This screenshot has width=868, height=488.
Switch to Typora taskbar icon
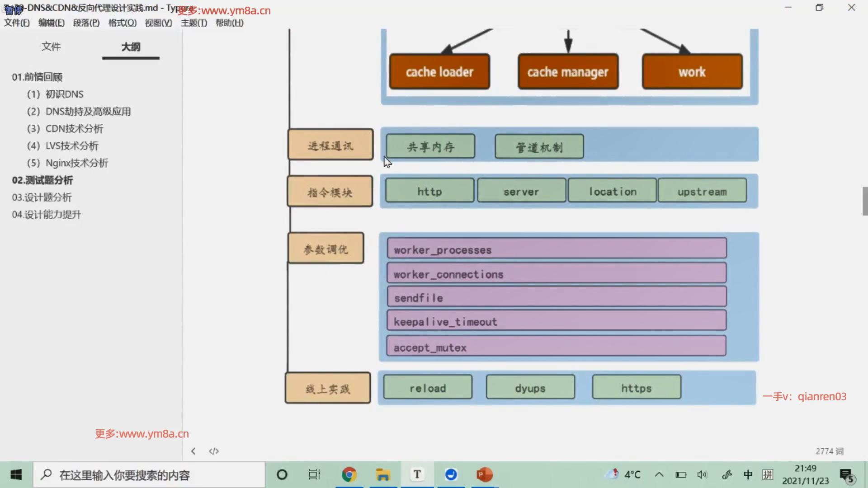[417, 474]
